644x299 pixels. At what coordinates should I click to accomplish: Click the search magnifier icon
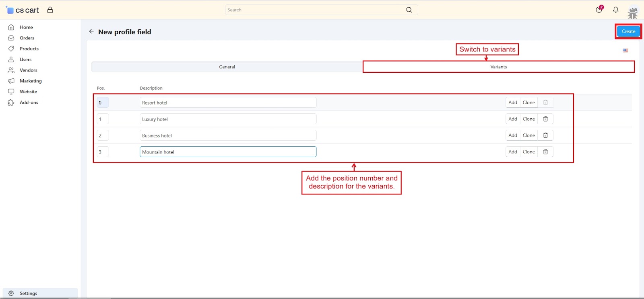point(409,10)
